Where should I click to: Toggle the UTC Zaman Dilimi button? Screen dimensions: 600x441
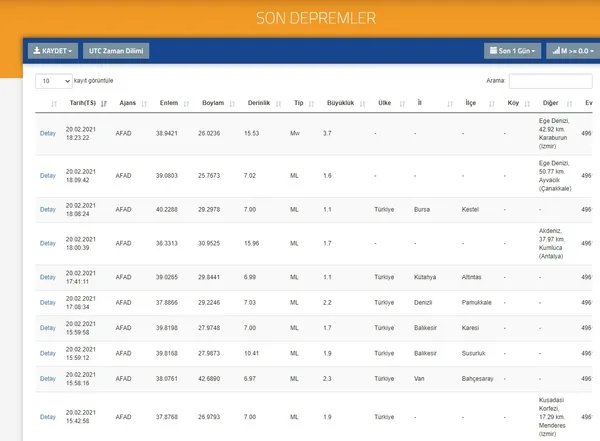[x=116, y=50]
